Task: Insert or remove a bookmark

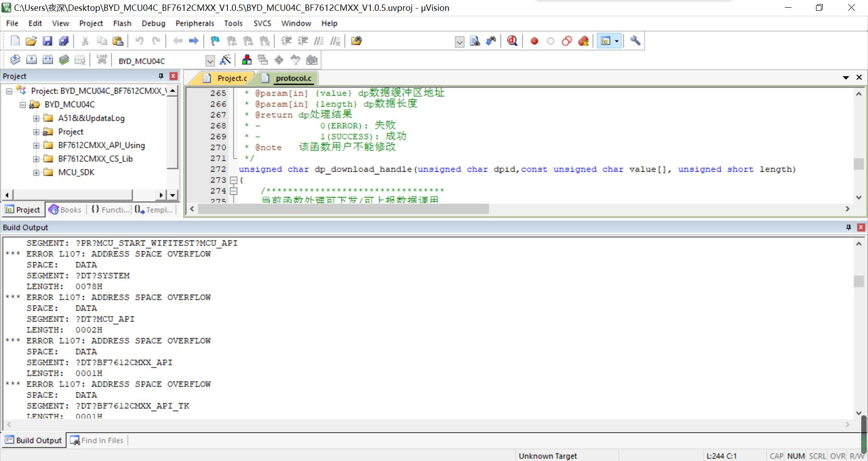Action: point(215,41)
